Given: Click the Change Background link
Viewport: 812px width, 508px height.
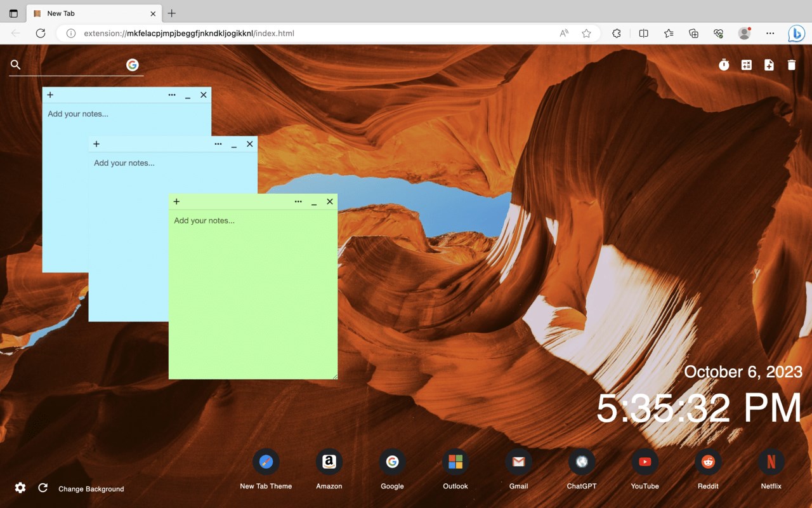Looking at the screenshot, I should click(x=91, y=489).
